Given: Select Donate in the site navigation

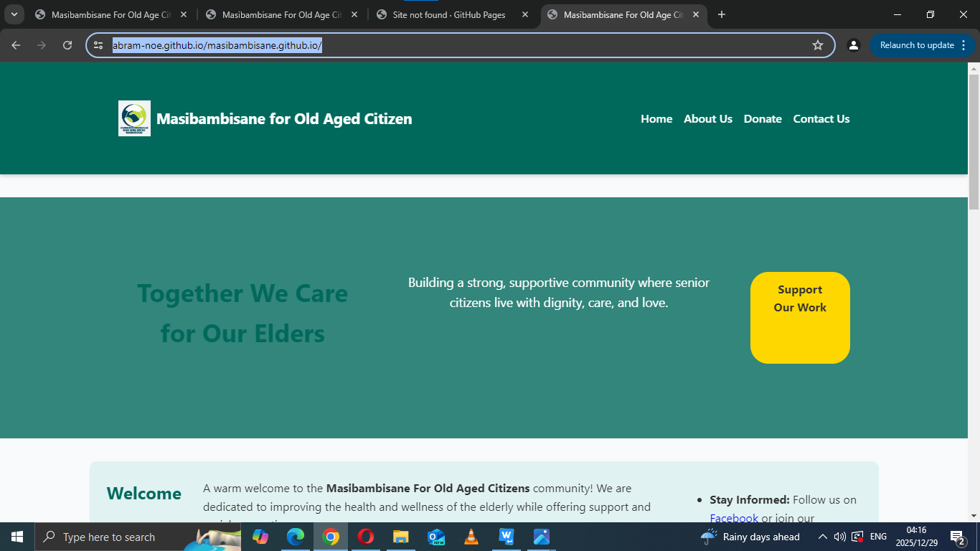Looking at the screenshot, I should pyautogui.click(x=763, y=118).
